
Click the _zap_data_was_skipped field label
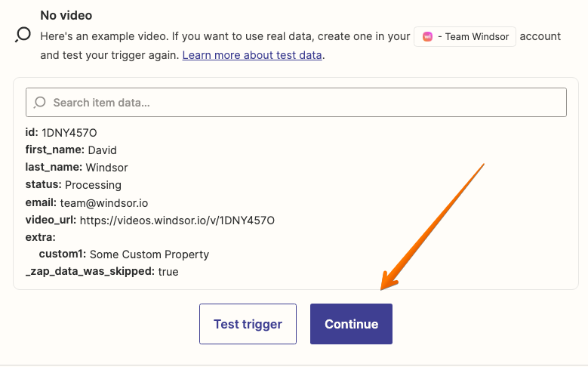(x=90, y=271)
